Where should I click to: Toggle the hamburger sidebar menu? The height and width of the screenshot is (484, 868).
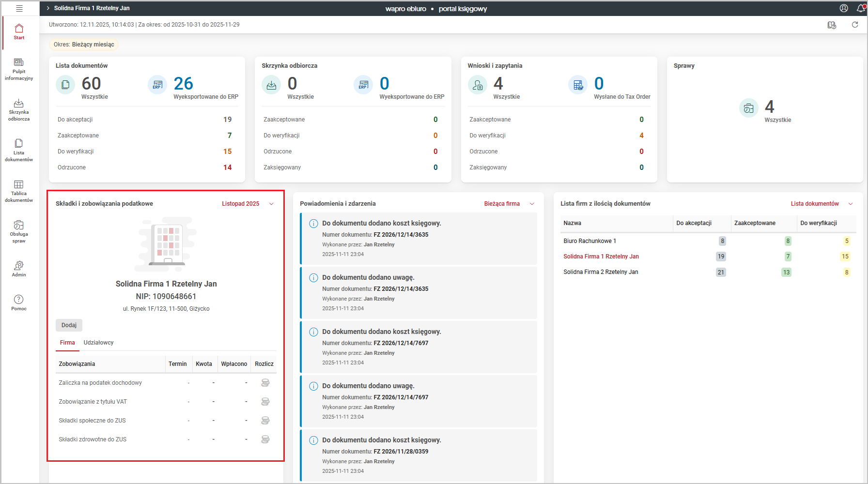(19, 8)
